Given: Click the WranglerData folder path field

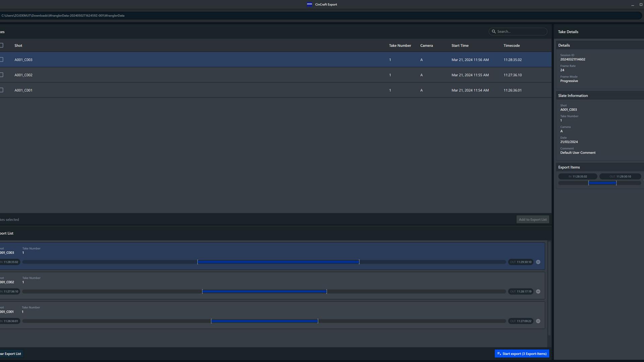Looking at the screenshot, I should [320, 15].
